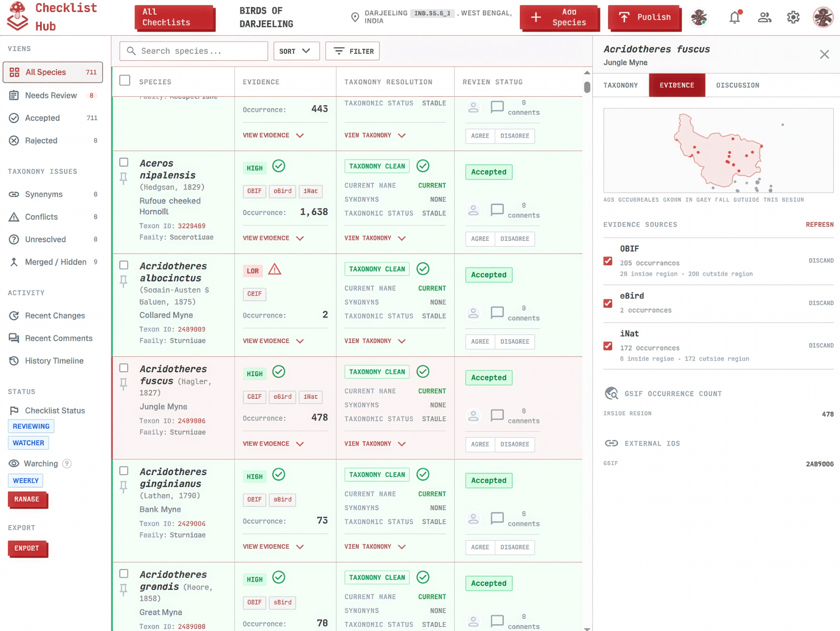This screenshot has width=840, height=631.
Task: Click the All Checklists button
Action: pyautogui.click(x=174, y=18)
